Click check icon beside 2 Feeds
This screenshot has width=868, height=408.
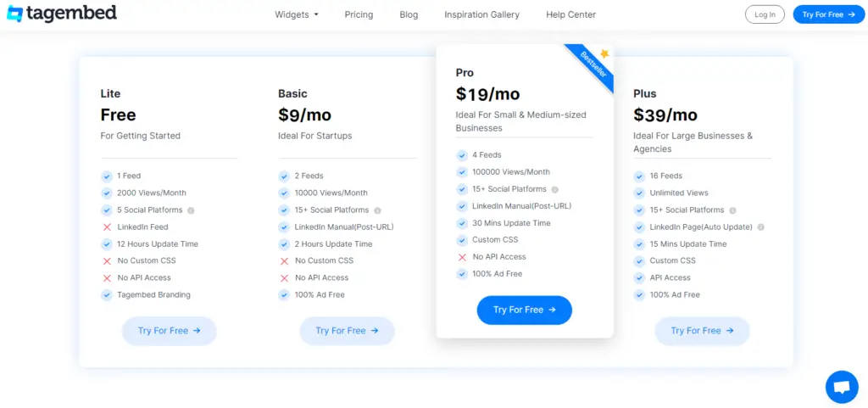point(285,176)
